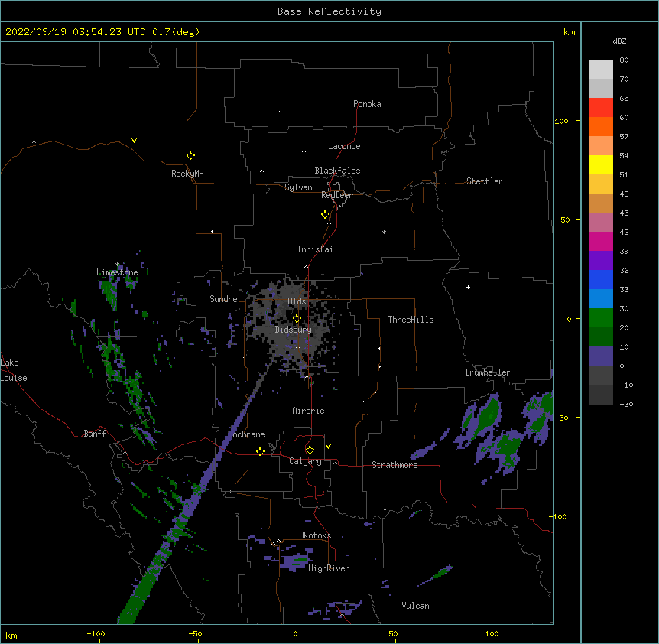Viewport: 659px width, 644px height.
Task: Click the km unit label at bottom left
Action: (11, 635)
